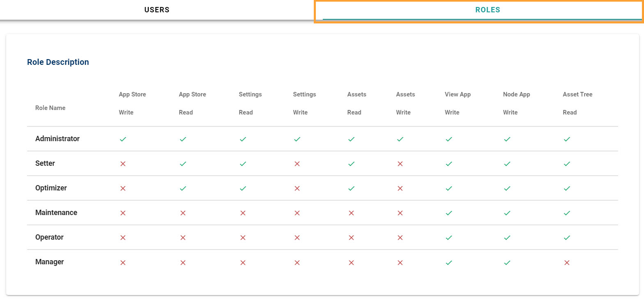Click Maintenance's Assets Read cross icon

(351, 213)
